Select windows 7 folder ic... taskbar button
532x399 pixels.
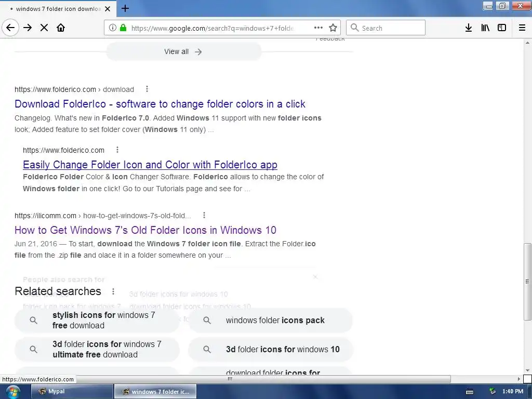coord(155,392)
